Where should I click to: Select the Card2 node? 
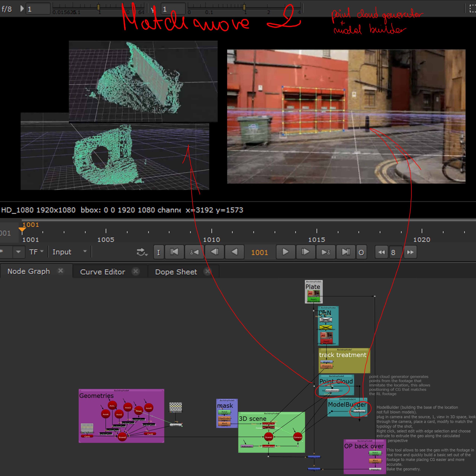pyautogui.click(x=150, y=434)
